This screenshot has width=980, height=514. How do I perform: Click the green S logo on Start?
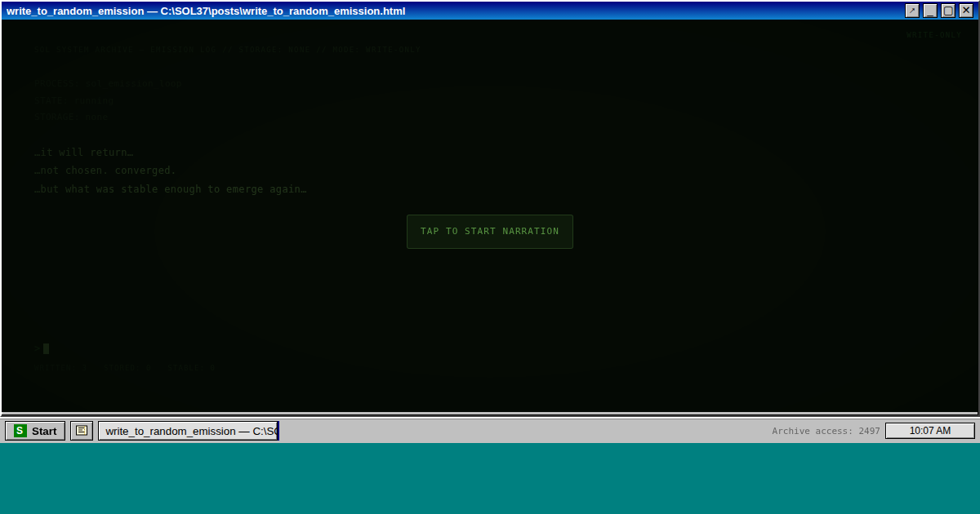20,431
